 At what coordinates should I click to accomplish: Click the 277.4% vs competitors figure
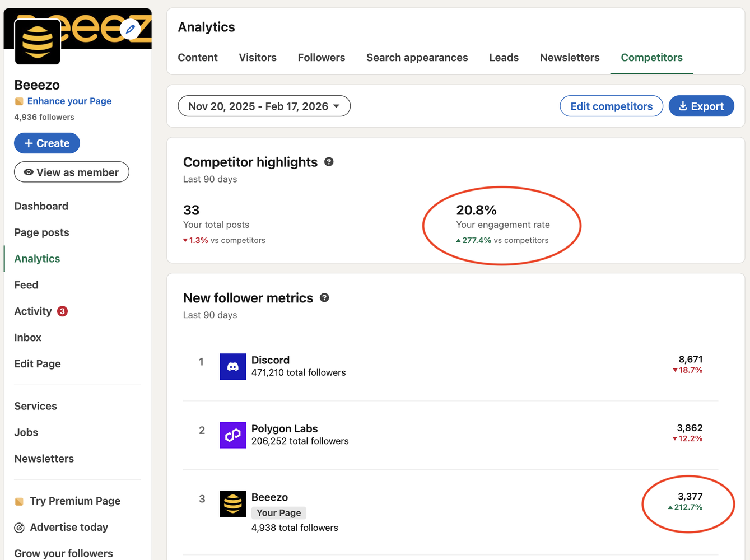coord(502,240)
